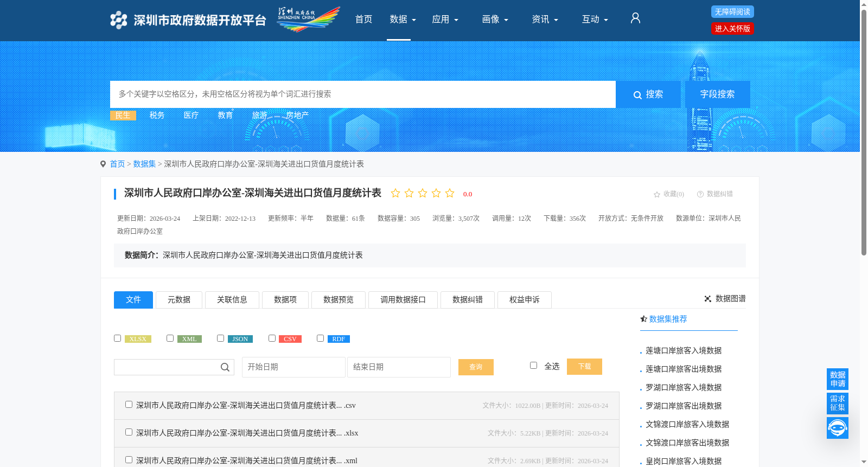Switch to the 数据纠错 tab
Screen dimensions: 868x467
tap(468, 300)
